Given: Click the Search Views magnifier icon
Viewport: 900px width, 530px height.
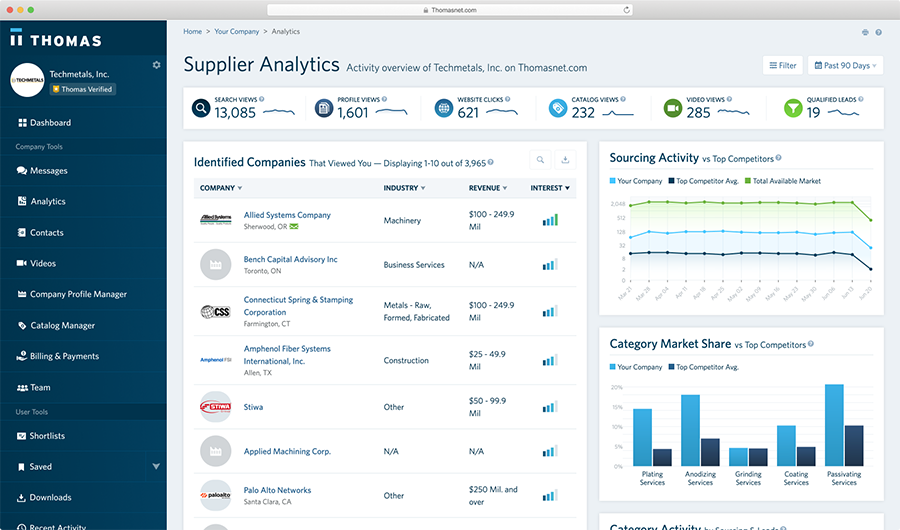Looking at the screenshot, I should pos(201,107).
